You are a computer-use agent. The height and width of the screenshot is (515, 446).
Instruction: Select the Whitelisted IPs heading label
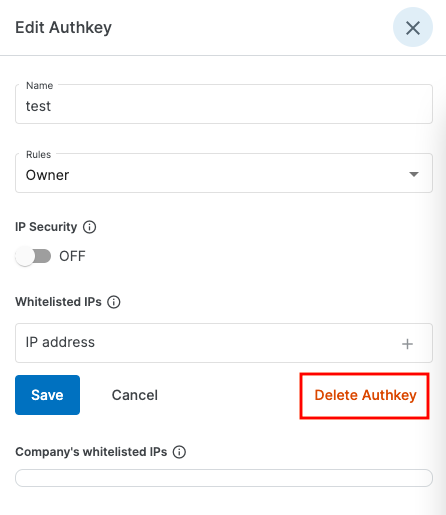pos(58,302)
